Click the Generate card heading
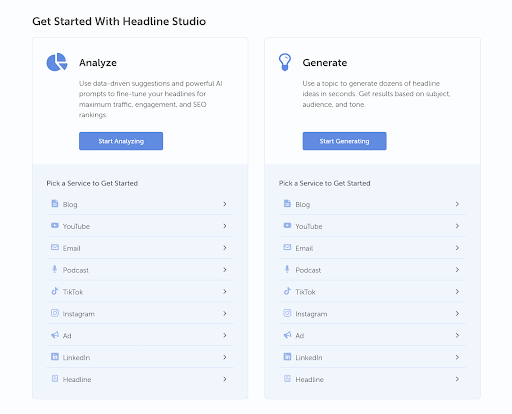Image resolution: width=512 pixels, height=414 pixels. [325, 63]
